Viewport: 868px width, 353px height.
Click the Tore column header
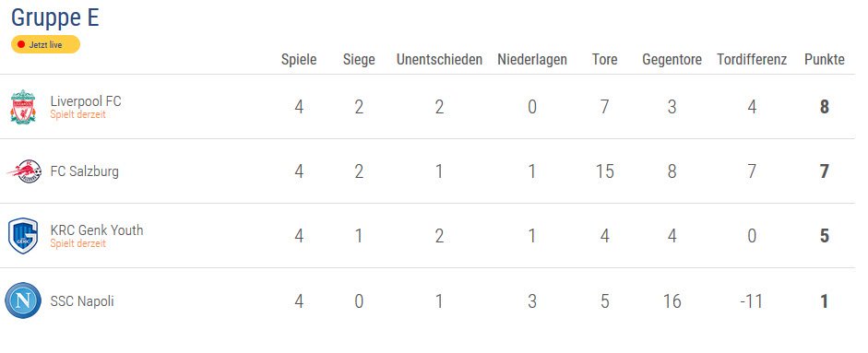pyautogui.click(x=604, y=60)
